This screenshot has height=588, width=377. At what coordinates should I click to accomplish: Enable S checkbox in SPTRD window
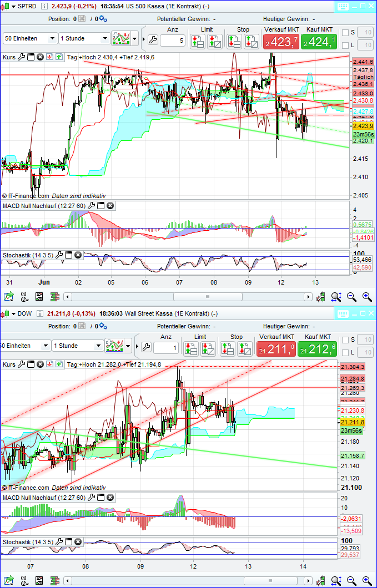[x=345, y=33]
